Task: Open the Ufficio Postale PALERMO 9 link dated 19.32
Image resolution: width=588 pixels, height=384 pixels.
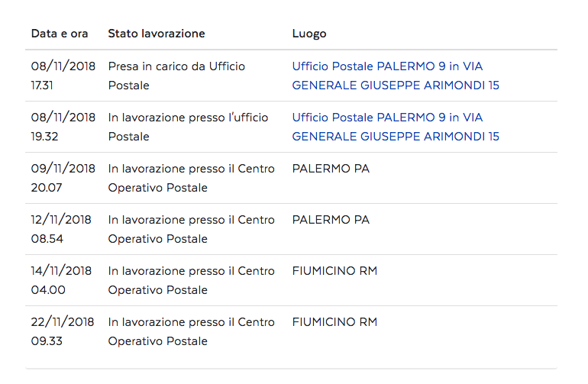Action: pos(396,127)
